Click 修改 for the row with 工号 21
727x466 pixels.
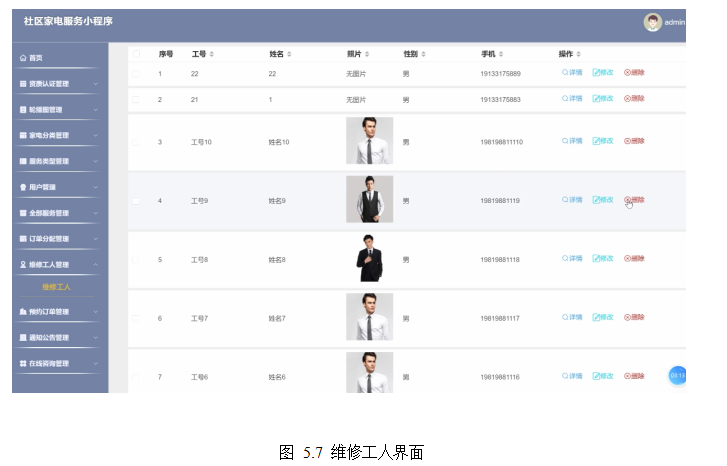point(603,98)
